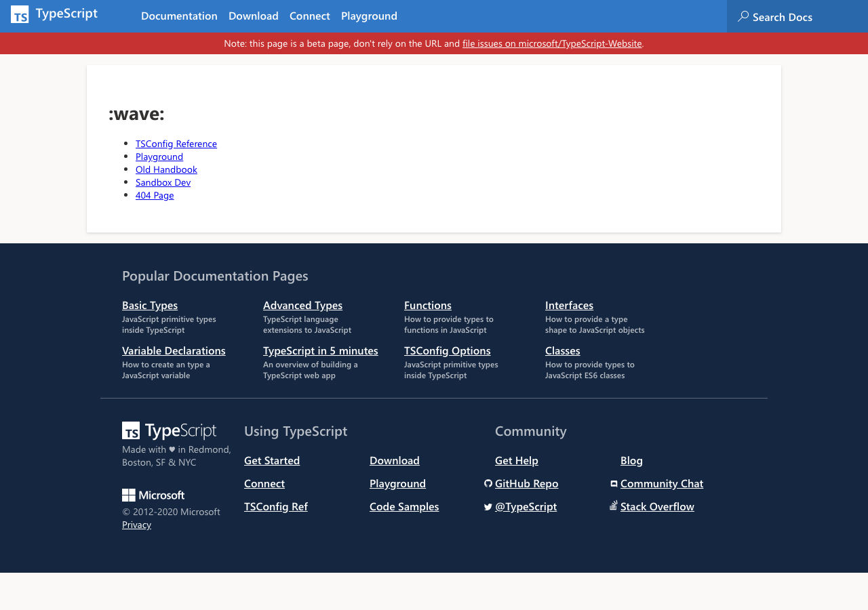Go to Classes documentation
The width and height of the screenshot is (868, 610).
click(563, 350)
